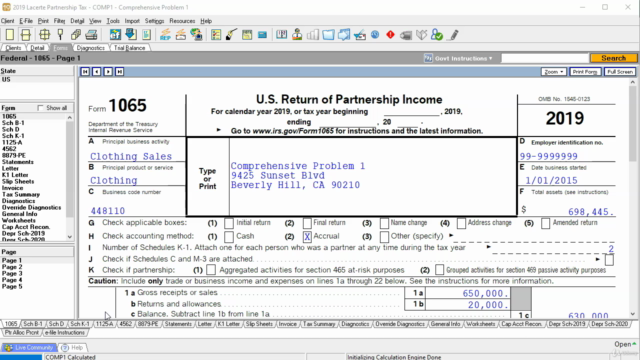Click the printer toolbar icon
The height and width of the screenshot is (360, 640).
[91, 35]
